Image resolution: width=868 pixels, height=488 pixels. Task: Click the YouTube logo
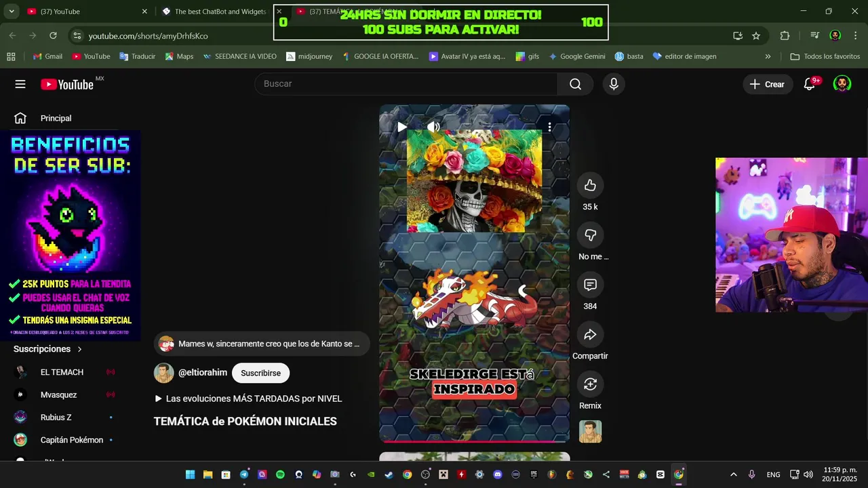[x=67, y=84]
